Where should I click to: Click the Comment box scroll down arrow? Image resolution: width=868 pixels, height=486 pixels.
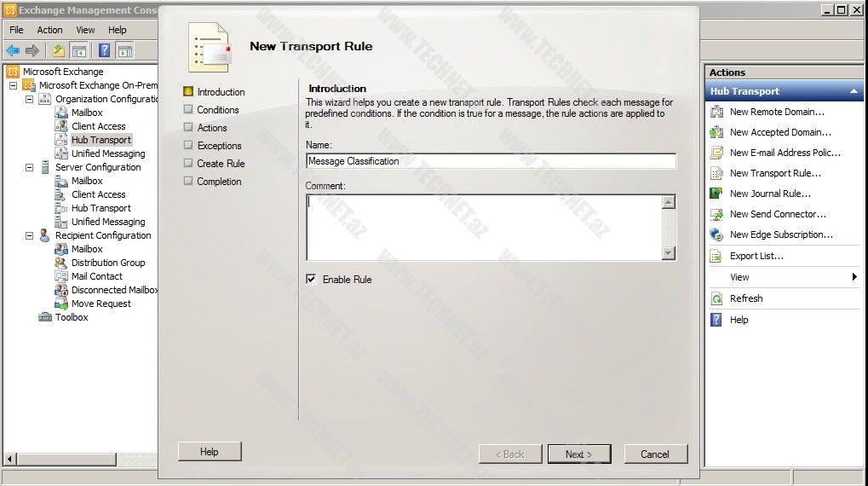coord(669,253)
